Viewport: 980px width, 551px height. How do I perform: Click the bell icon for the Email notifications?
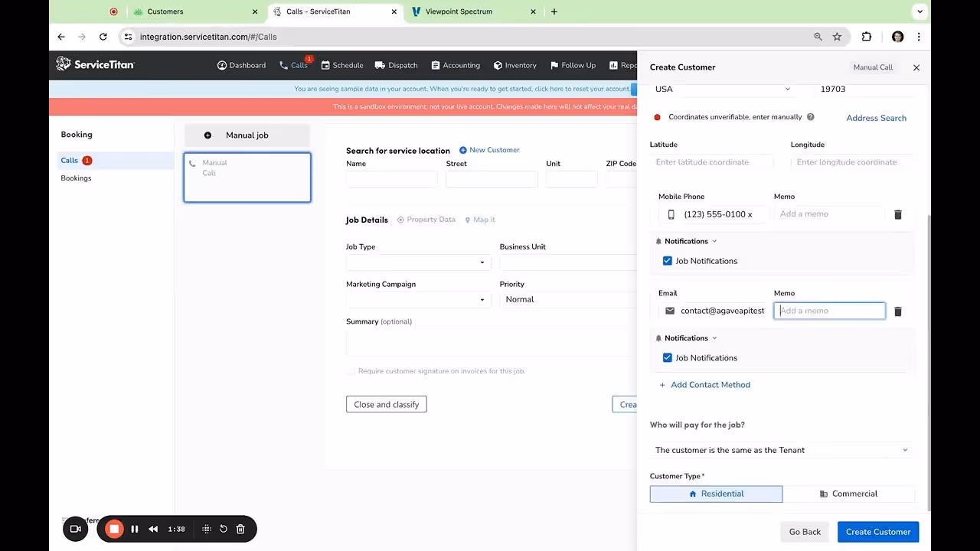658,338
